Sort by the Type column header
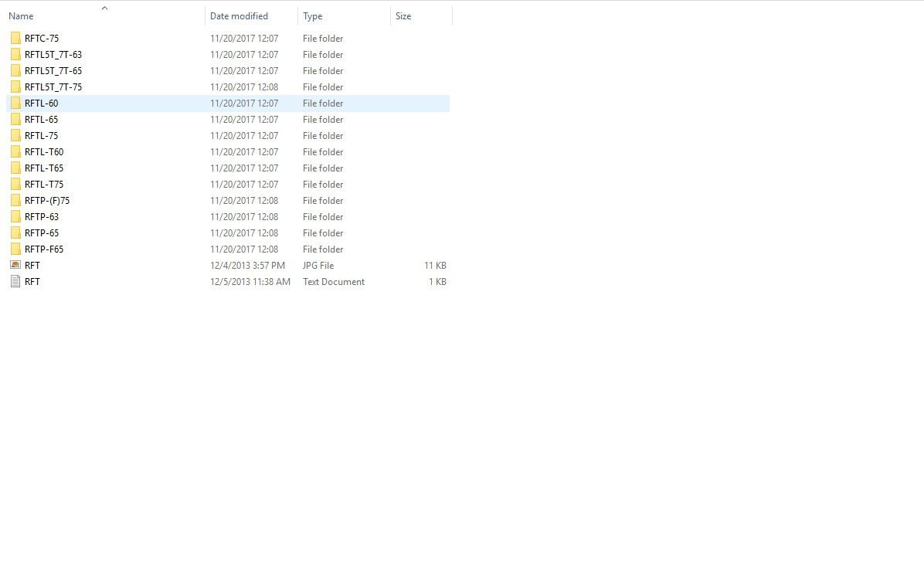This screenshot has width=924, height=570. [x=312, y=16]
